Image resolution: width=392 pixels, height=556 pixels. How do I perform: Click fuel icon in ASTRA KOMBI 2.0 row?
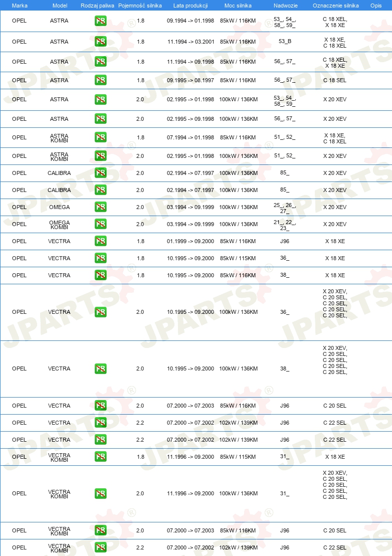click(101, 155)
